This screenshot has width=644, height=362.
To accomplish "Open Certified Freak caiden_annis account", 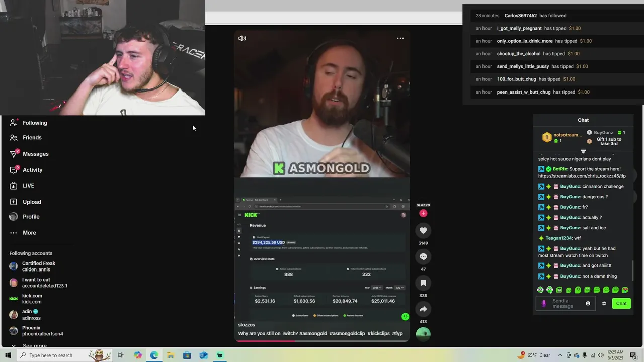I will (33, 266).
